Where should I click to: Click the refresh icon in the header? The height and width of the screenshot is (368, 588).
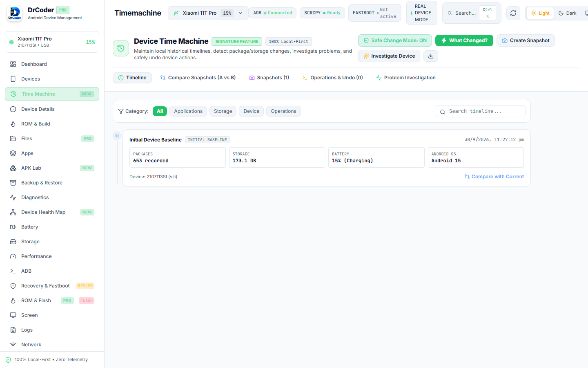tap(513, 13)
